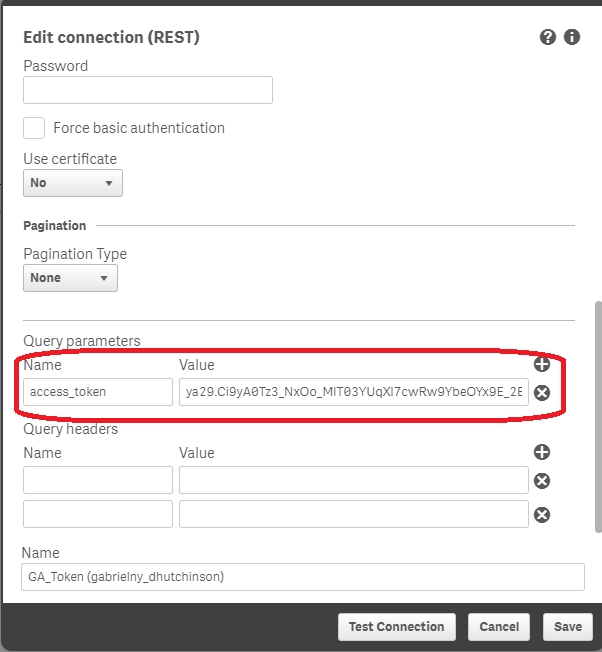Click the dialog vertical scrollbar
Viewport: 602px width, 652px height.
[x=598, y=417]
